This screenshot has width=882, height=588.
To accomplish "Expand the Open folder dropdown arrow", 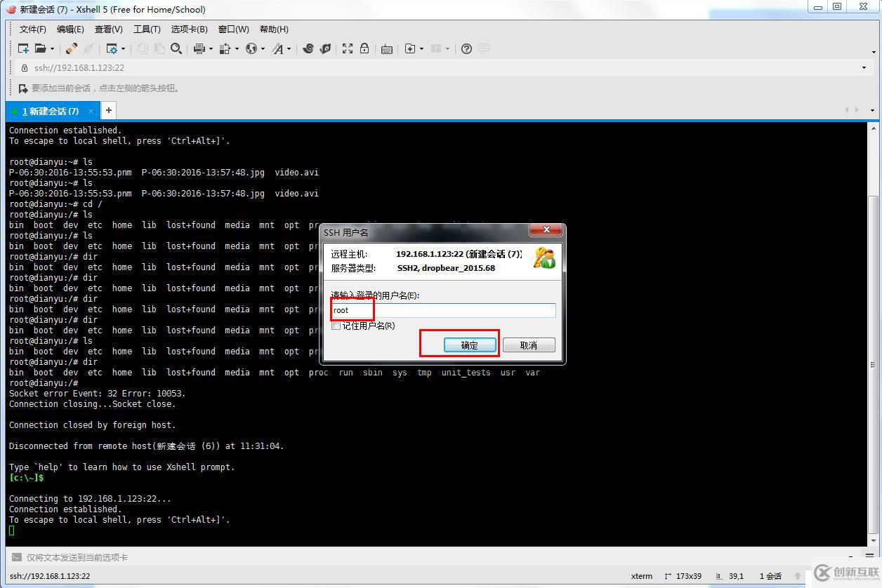I will click(52, 49).
